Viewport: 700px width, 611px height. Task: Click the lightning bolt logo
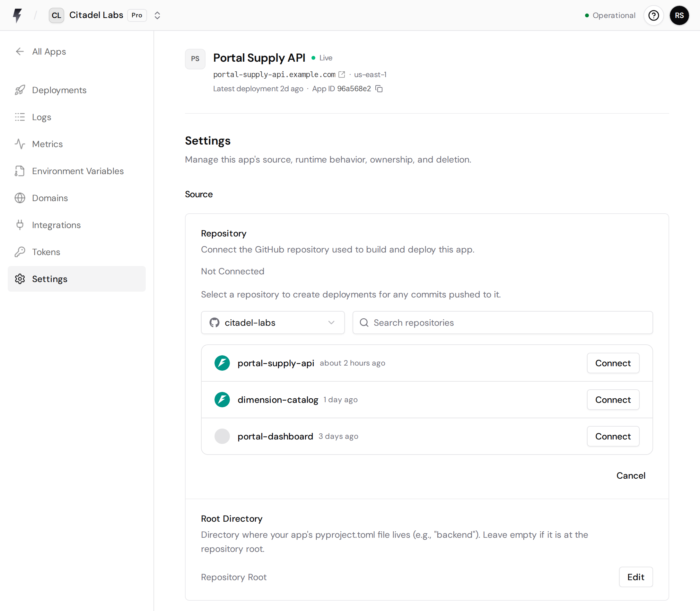coord(17,15)
